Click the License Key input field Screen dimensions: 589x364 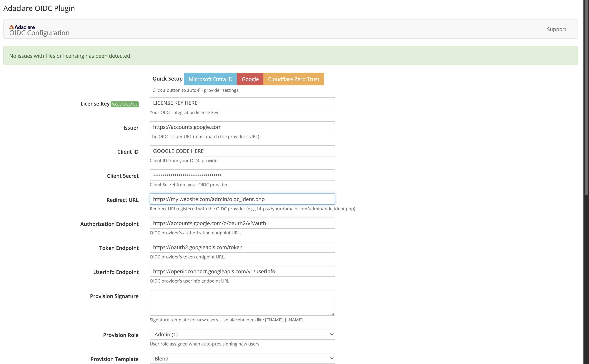242,103
